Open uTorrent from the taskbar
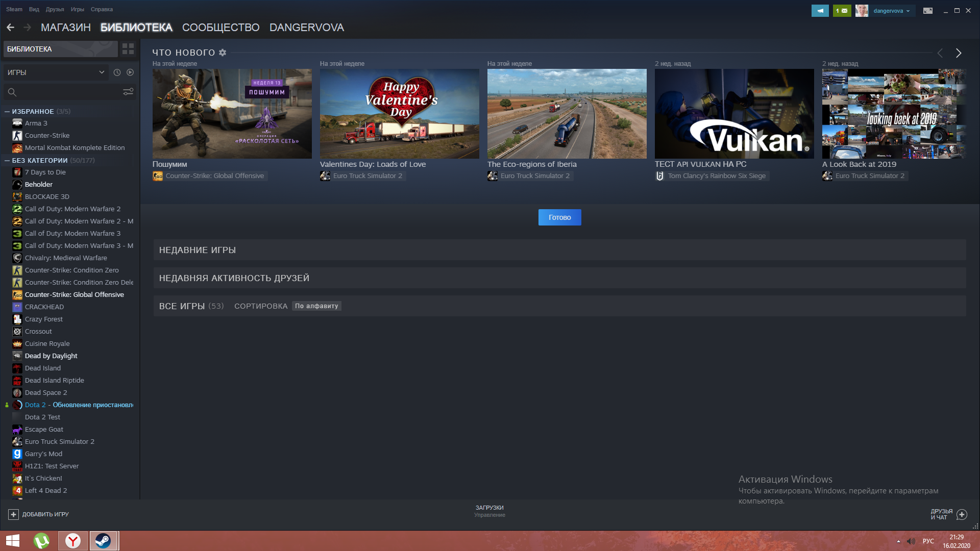The image size is (980, 551). click(x=41, y=541)
